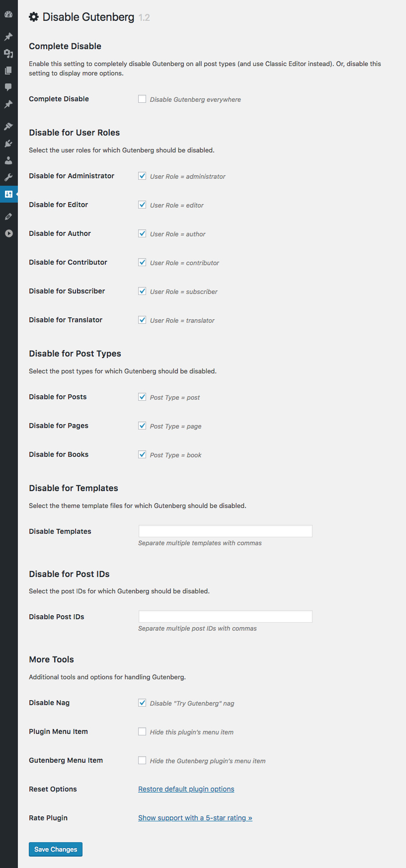This screenshot has height=868, width=406.
Task: Click the "Gutenberg Menu Item" row label
Action: click(66, 760)
